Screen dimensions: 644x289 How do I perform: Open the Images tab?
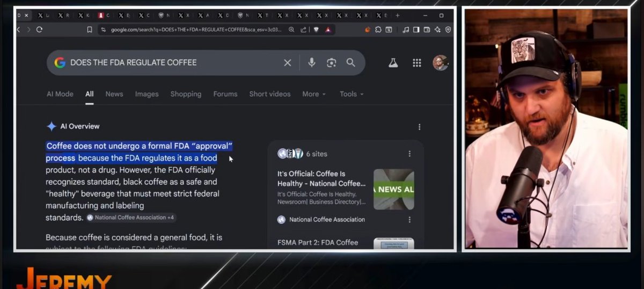click(147, 94)
